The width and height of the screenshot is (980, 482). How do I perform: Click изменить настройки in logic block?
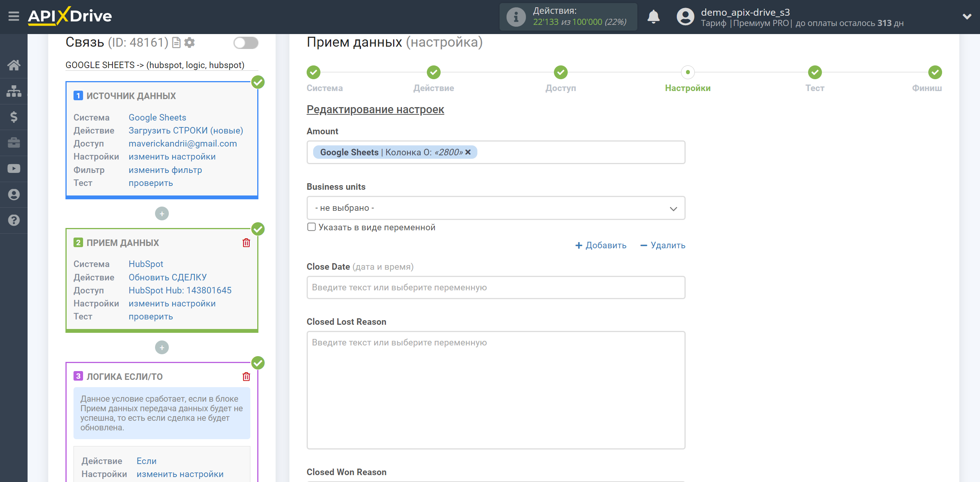[180, 474]
